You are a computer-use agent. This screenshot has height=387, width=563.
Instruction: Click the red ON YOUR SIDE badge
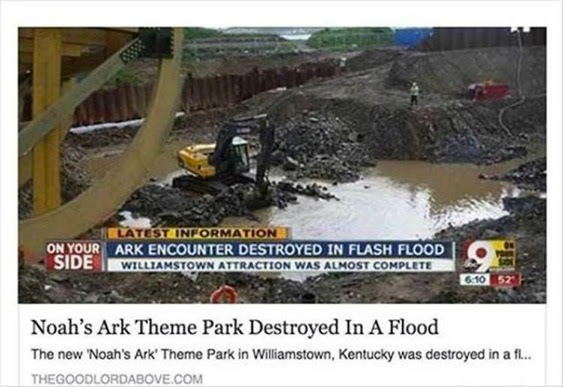[x=73, y=256]
